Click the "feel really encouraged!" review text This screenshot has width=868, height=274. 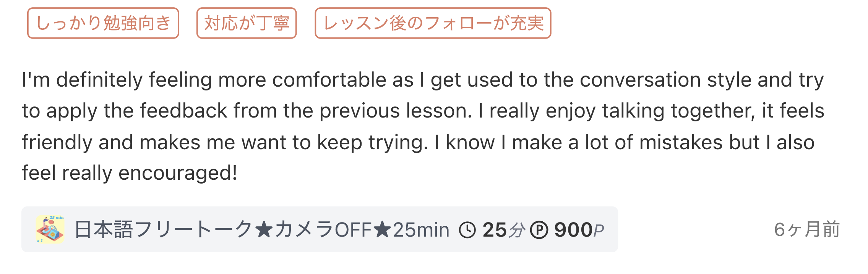(x=130, y=173)
